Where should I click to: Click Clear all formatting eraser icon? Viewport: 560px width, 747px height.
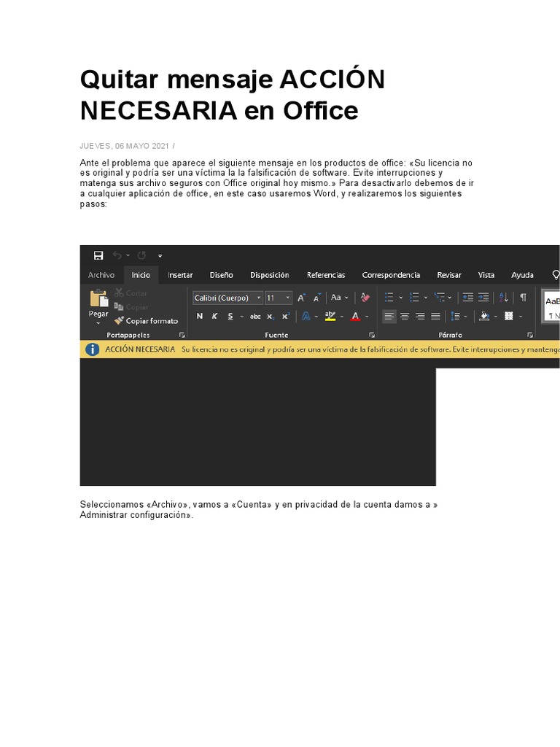(x=365, y=298)
